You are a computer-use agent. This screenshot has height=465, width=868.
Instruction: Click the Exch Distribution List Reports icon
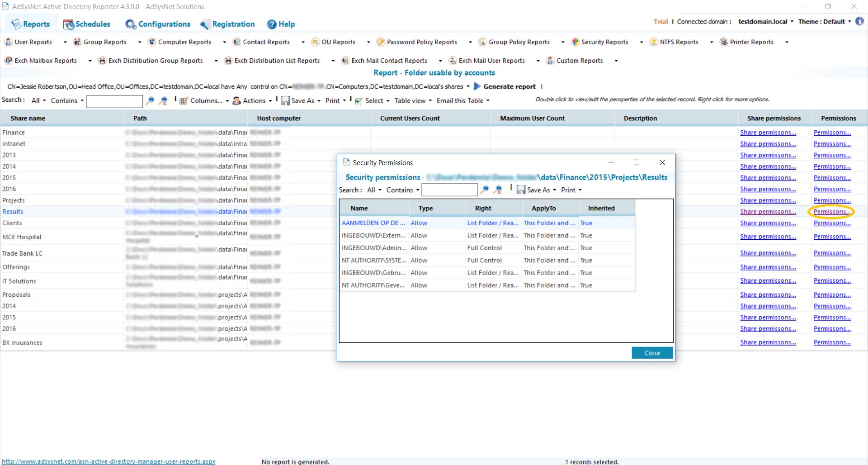[228, 61]
